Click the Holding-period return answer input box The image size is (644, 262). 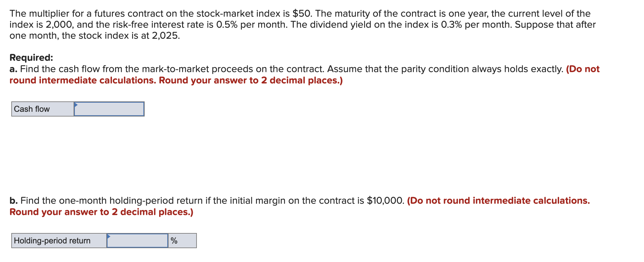tap(137, 241)
